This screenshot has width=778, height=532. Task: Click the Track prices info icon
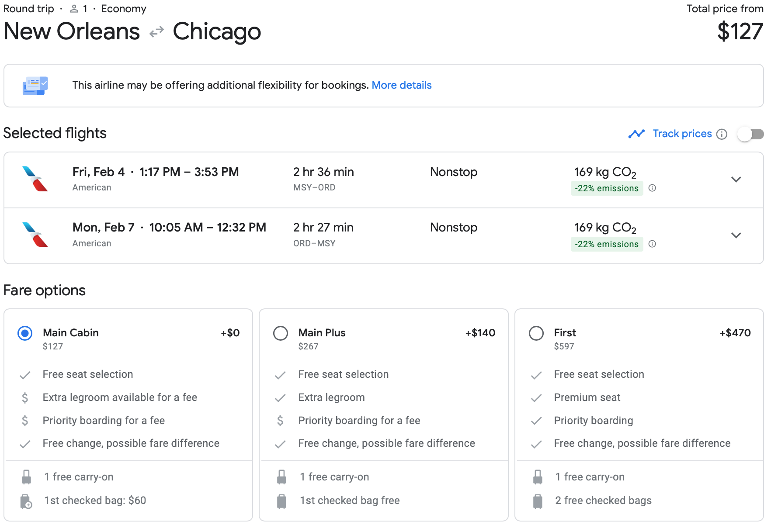click(722, 134)
